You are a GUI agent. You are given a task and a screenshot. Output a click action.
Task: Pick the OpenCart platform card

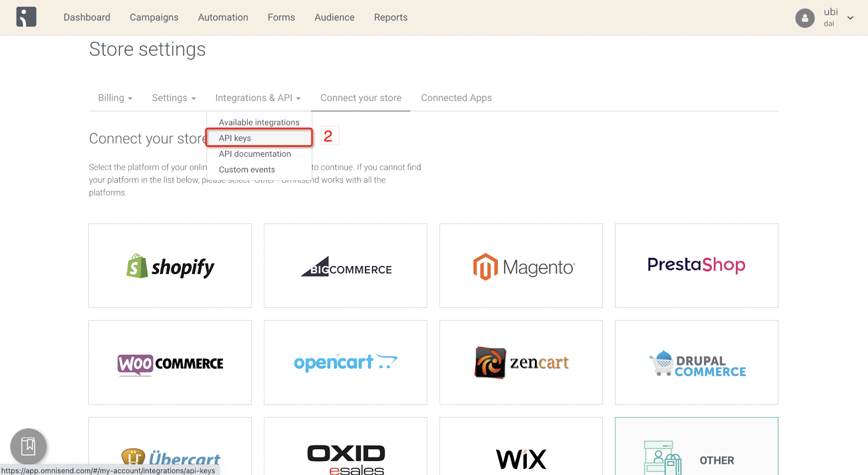tap(346, 362)
